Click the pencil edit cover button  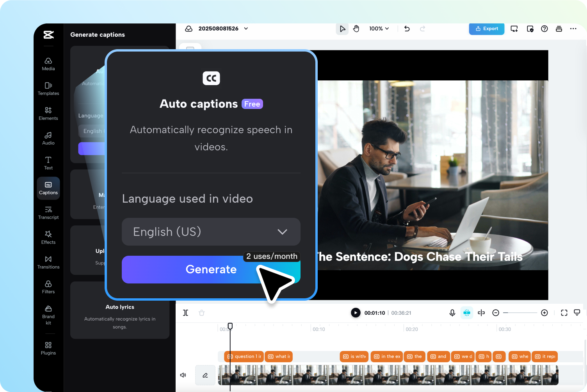pos(205,375)
